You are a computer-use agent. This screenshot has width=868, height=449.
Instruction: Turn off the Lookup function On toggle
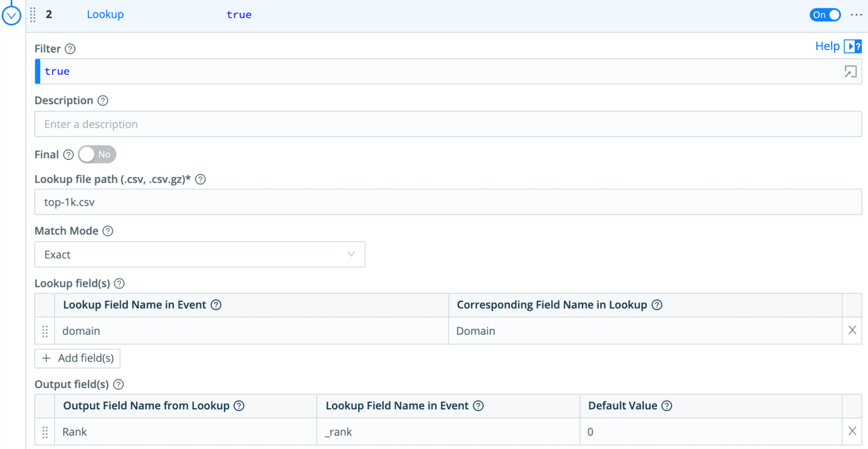coord(825,15)
